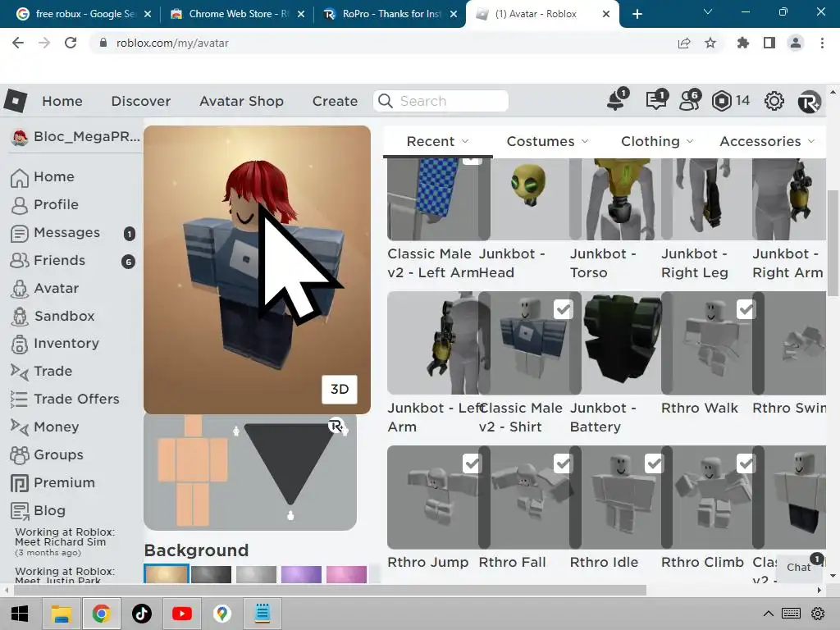840x630 pixels.
Task: Open the Windows Start menu
Action: tap(20, 614)
